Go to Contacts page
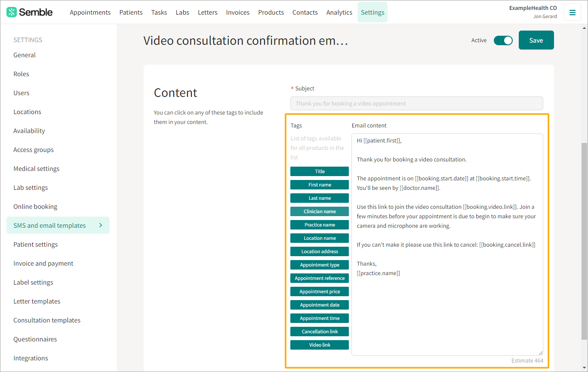 (305, 12)
